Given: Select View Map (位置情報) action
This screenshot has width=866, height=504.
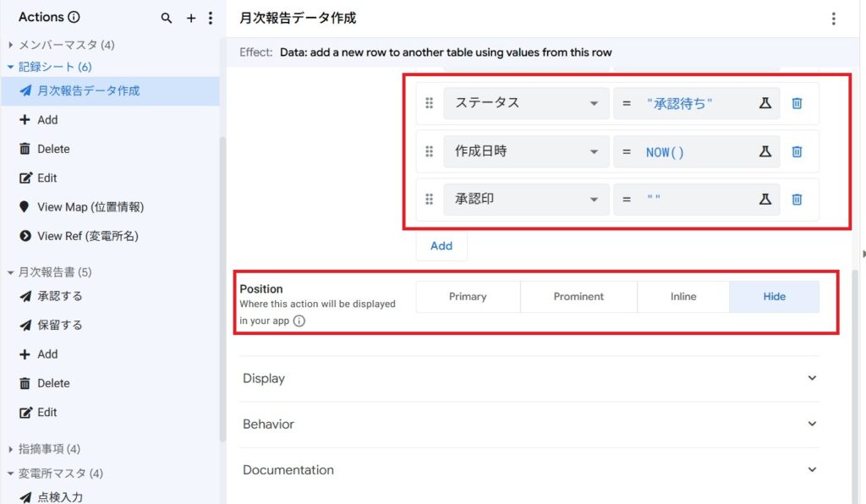Looking at the screenshot, I should pos(90,207).
